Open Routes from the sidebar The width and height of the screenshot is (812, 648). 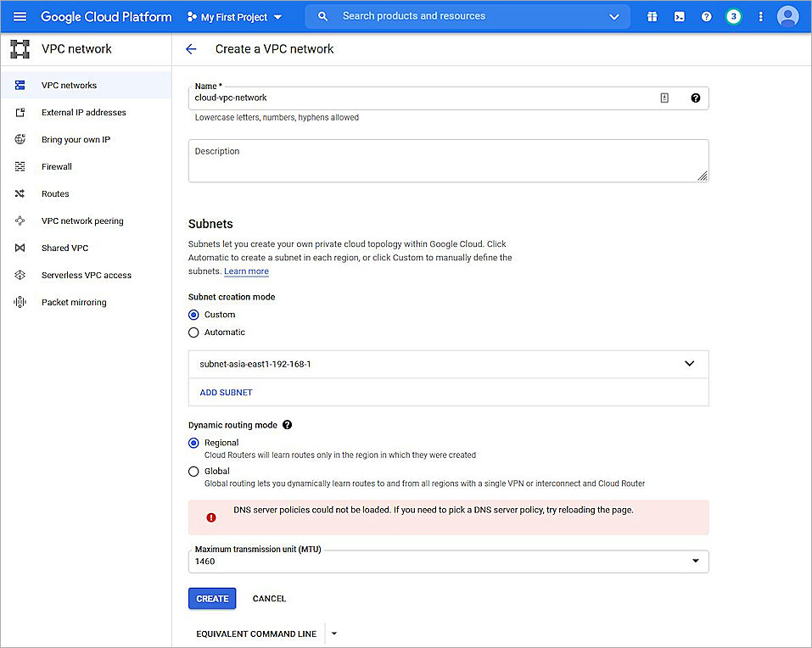coord(55,193)
